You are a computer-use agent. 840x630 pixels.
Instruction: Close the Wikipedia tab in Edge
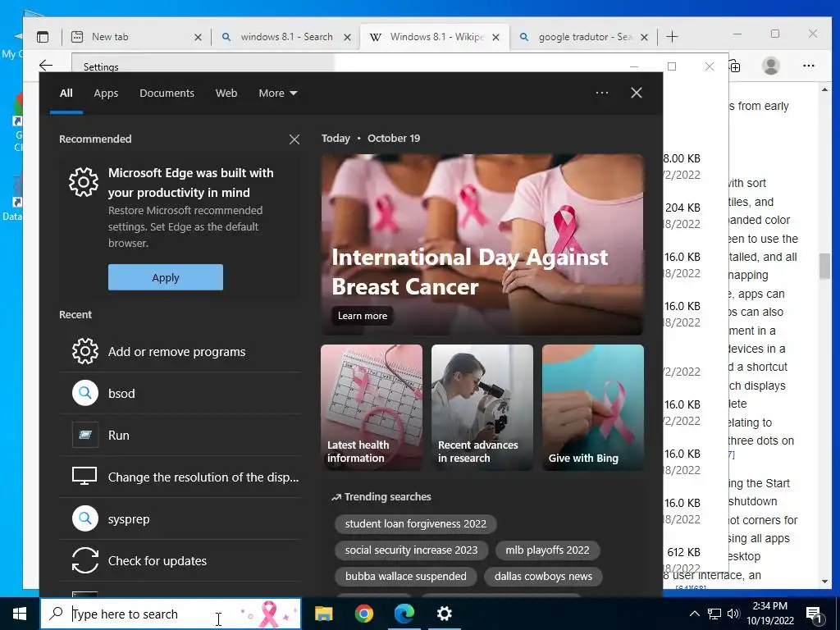coord(496,38)
